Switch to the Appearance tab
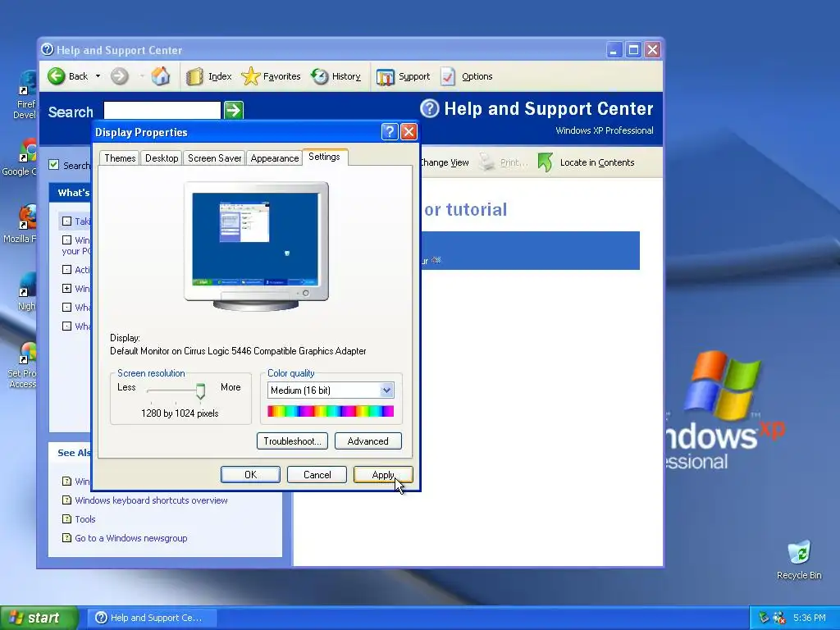Image resolution: width=840 pixels, height=630 pixels. coord(274,158)
